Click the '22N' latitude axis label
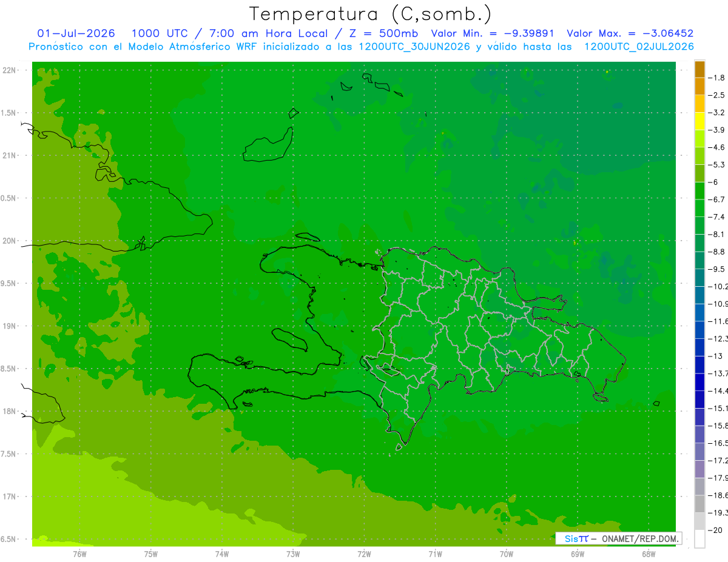 (10, 70)
